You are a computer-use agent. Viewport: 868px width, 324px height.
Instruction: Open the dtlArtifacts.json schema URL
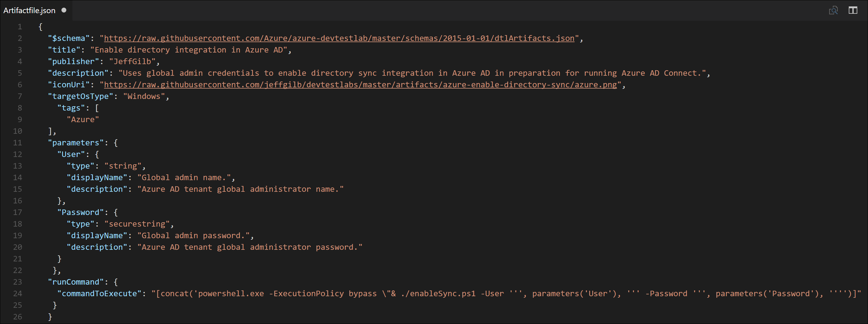coord(339,38)
